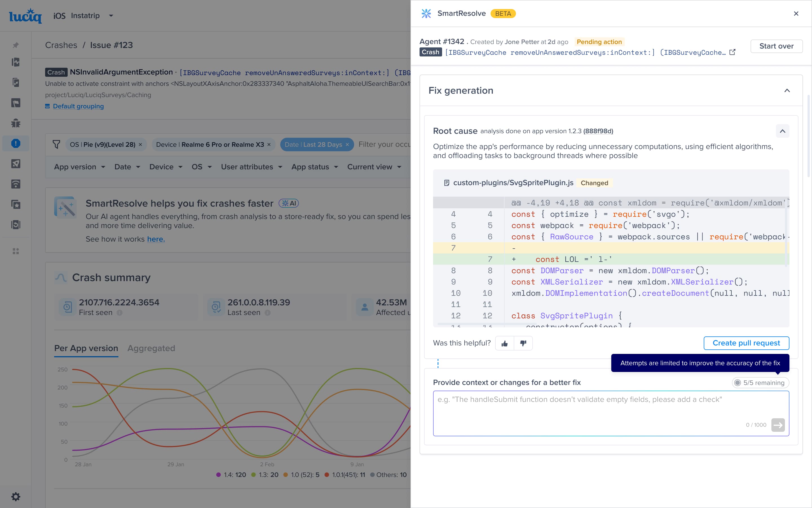
Task: Click the Last seen info icon
Action: coord(267,312)
